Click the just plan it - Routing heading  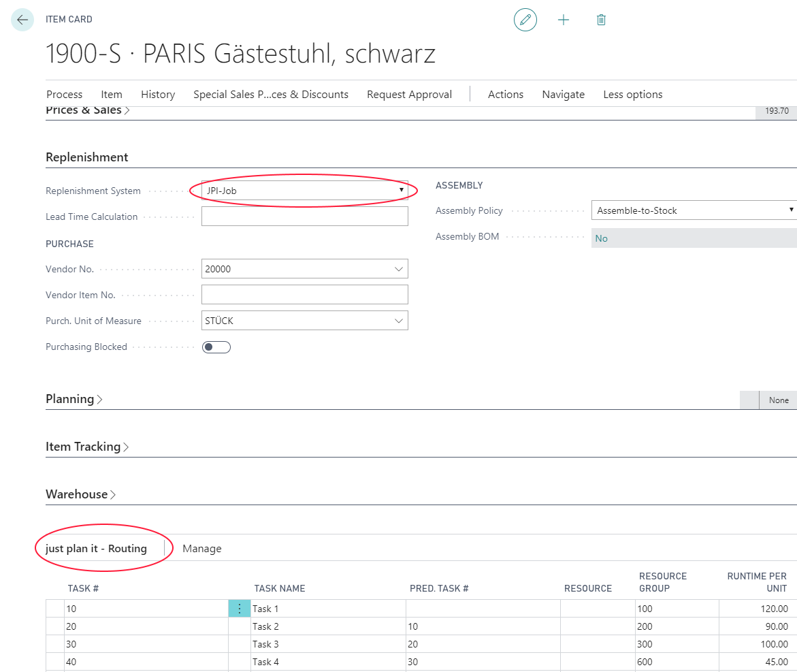(96, 549)
